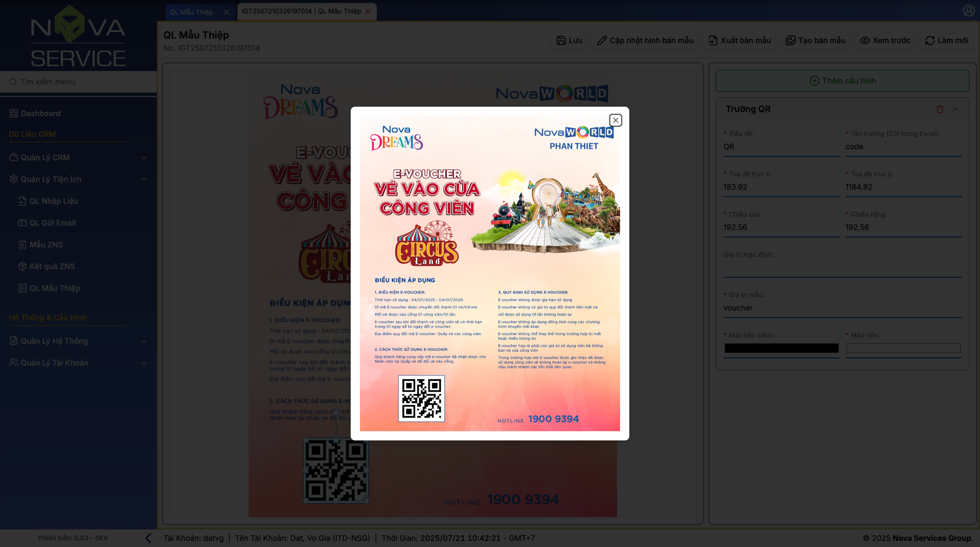Open Kết quả ZNS menu item
The height and width of the screenshot is (547, 980).
52,266
